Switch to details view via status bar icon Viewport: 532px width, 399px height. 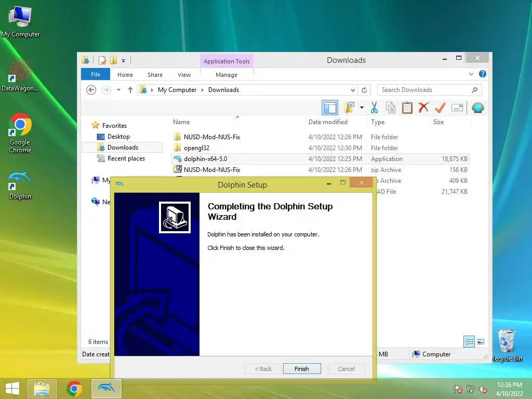point(470,341)
